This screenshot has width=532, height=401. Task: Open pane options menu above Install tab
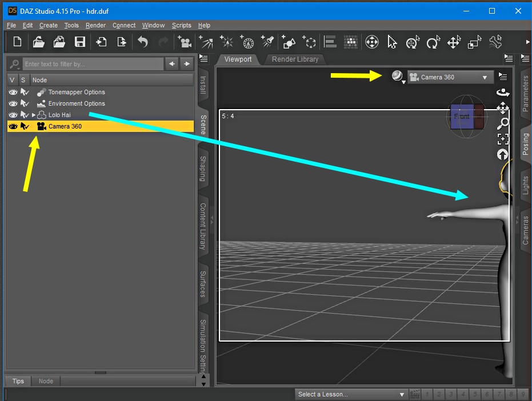[x=203, y=58]
